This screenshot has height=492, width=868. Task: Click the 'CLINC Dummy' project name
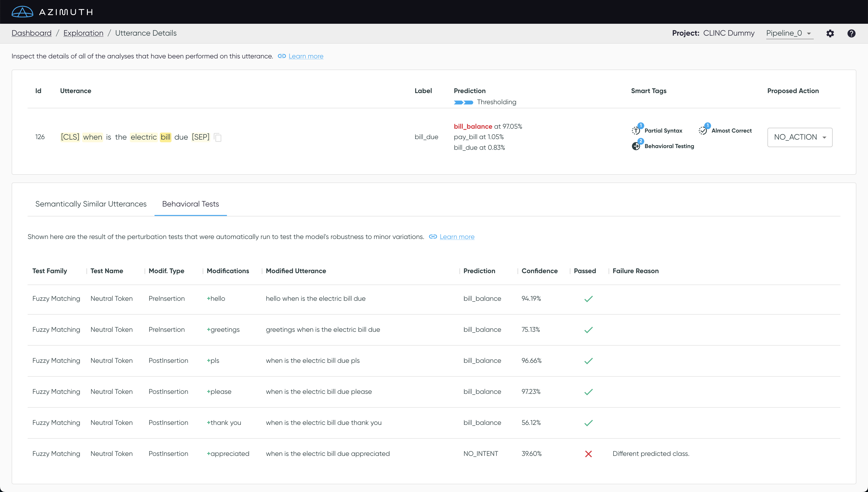click(728, 33)
